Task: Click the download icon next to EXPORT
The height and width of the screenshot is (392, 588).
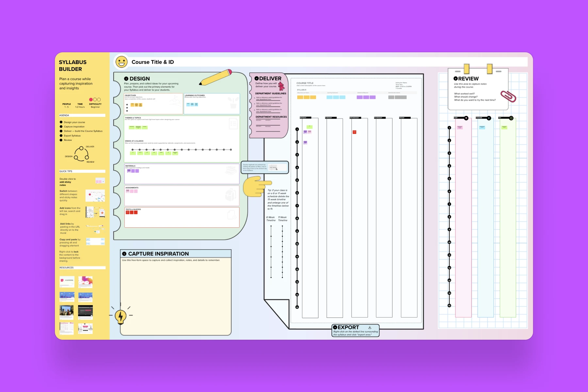Action: click(x=370, y=327)
